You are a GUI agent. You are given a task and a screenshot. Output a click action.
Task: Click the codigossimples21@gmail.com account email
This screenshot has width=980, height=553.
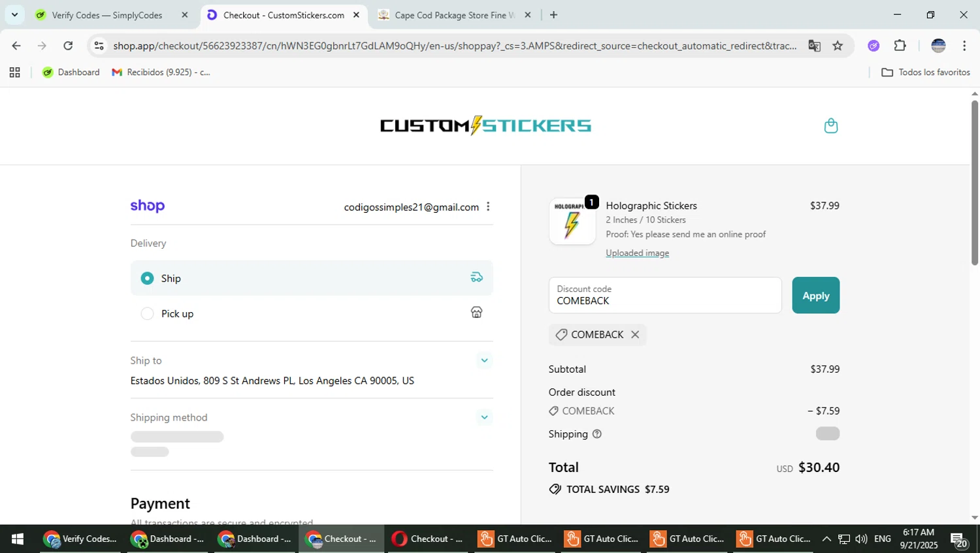pos(412,207)
